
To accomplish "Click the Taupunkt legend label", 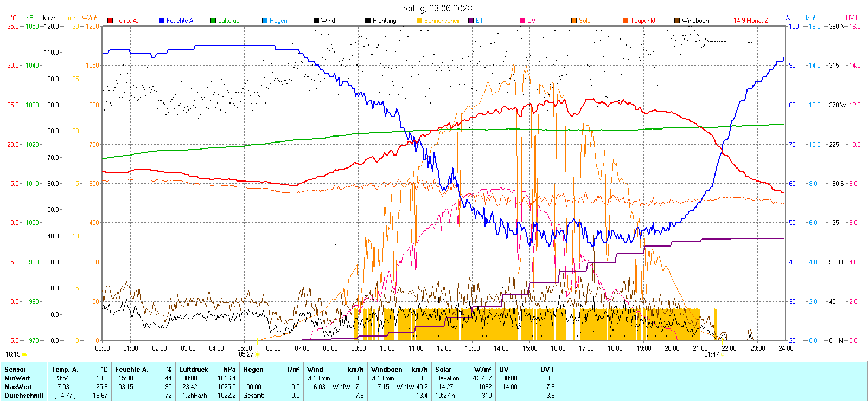I will [x=643, y=21].
